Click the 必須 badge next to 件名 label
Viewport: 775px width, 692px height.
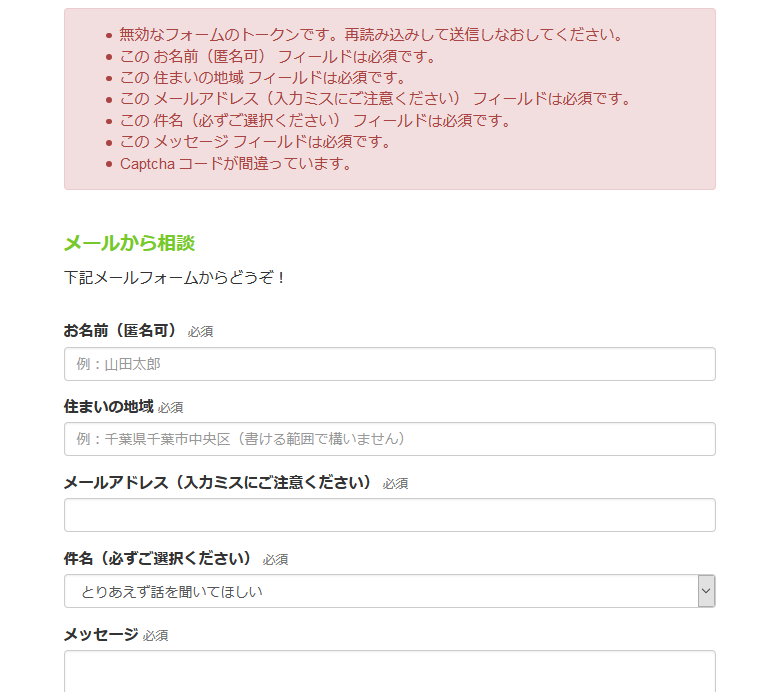[275, 560]
